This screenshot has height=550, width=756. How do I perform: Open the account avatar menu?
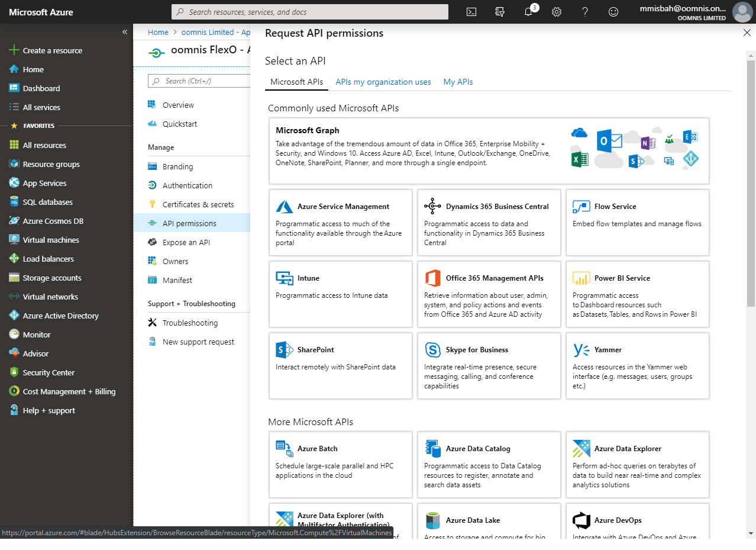click(x=742, y=12)
